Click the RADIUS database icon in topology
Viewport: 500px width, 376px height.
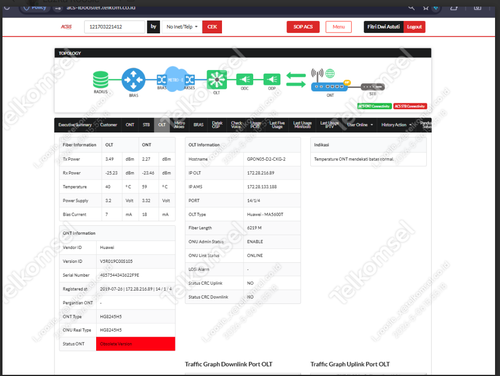(x=100, y=80)
